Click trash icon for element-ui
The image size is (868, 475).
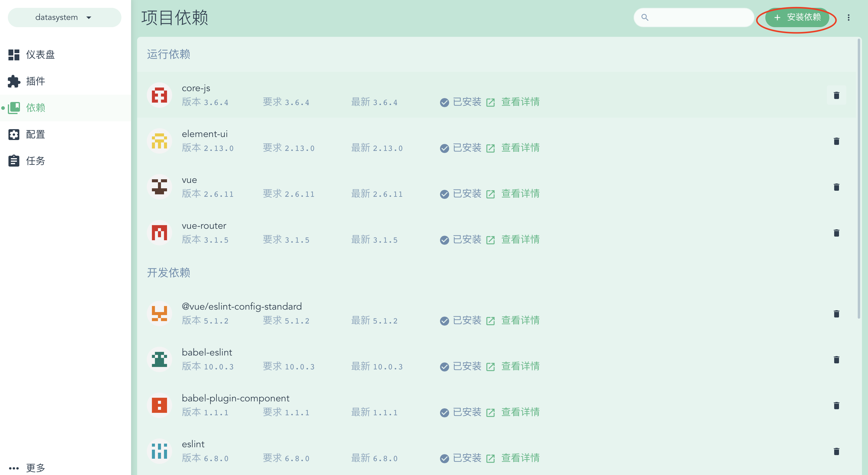(836, 141)
